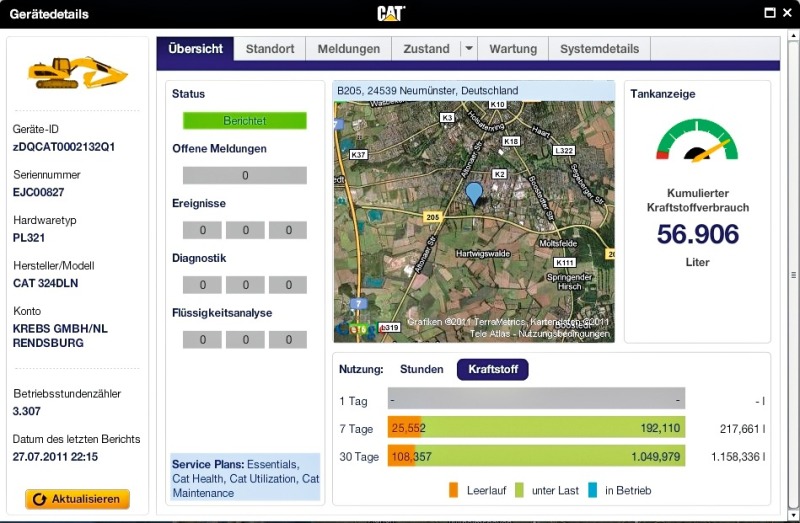Select the Kraftstoff usage toggle

pyautogui.click(x=492, y=370)
